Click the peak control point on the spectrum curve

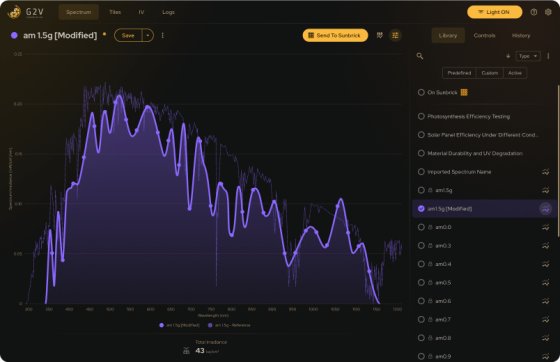pyautogui.click(x=115, y=102)
